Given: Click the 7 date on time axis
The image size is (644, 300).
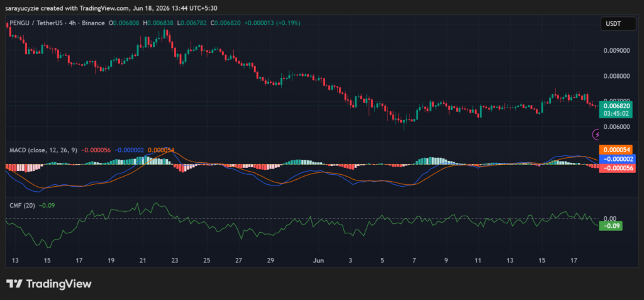Looking at the screenshot, I should point(414,260).
